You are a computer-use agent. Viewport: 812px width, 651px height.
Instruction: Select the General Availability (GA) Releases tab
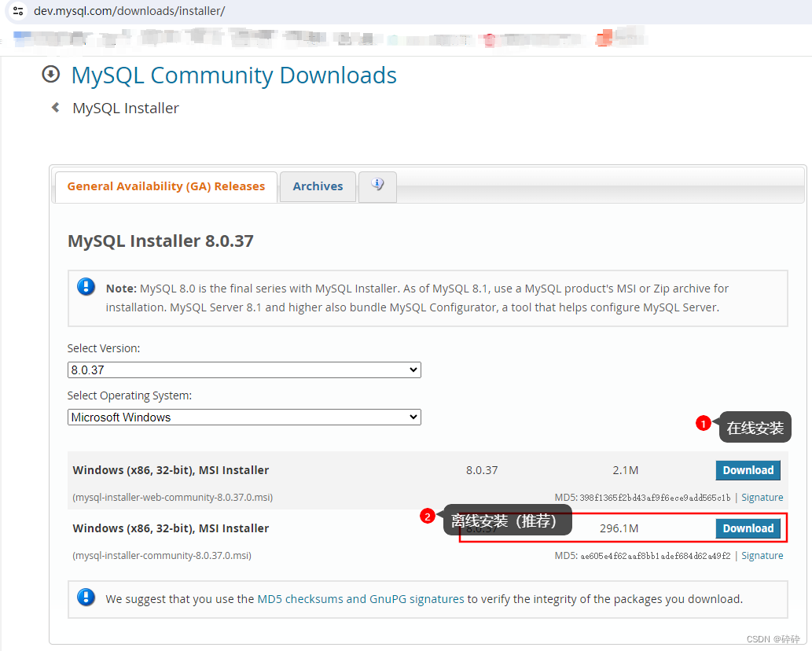coord(166,186)
